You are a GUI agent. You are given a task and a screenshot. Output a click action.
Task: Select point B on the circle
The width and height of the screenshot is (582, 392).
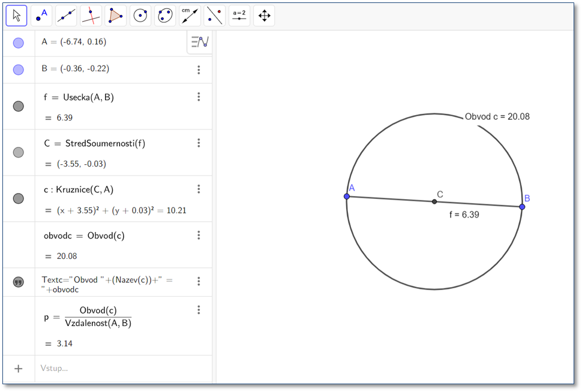[x=522, y=207]
